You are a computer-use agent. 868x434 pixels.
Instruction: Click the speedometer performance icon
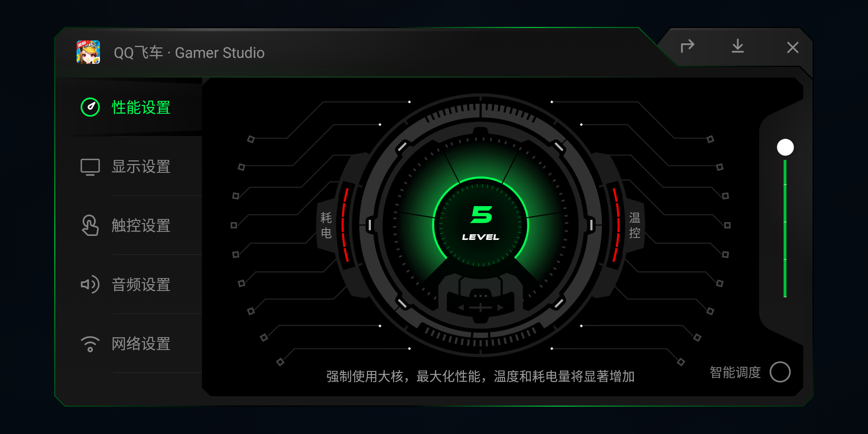point(90,107)
